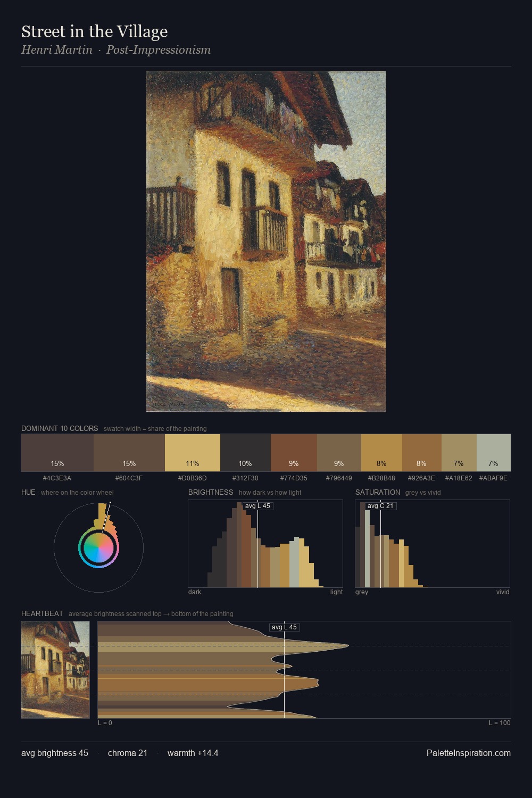
Task: Open the main Street in the Village painting
Action: tap(266, 242)
